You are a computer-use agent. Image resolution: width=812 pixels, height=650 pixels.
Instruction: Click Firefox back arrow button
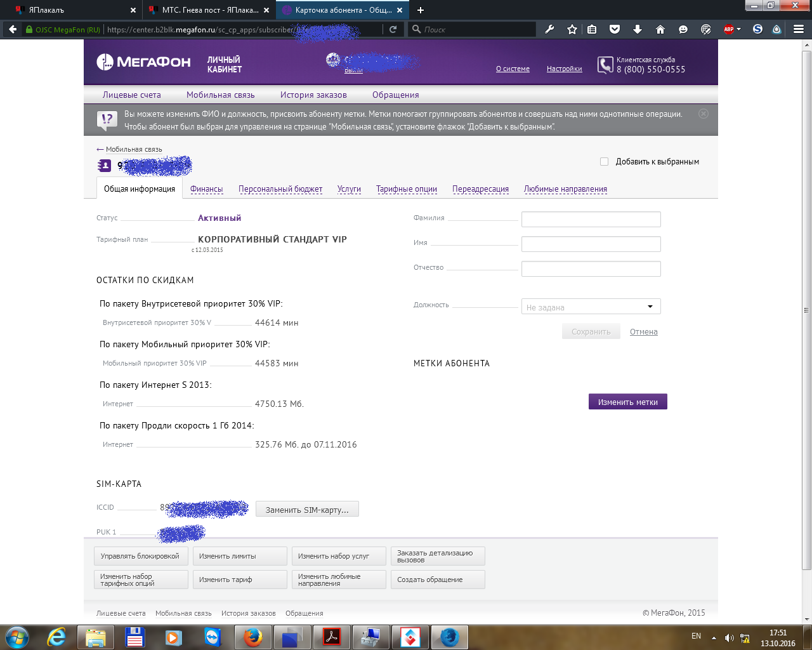[13, 29]
